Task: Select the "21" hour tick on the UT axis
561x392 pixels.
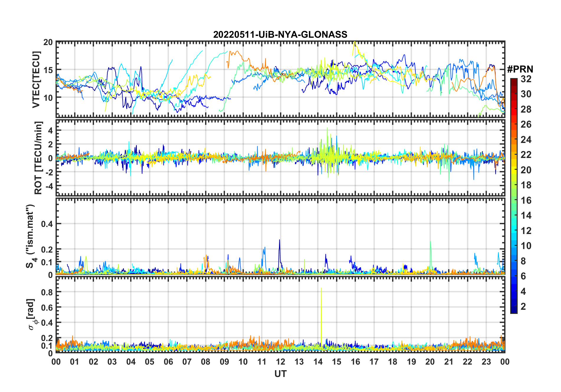Action: 449,362
